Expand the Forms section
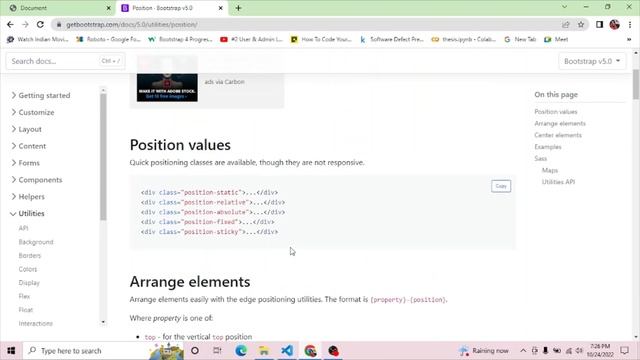The image size is (640, 360). (25, 163)
